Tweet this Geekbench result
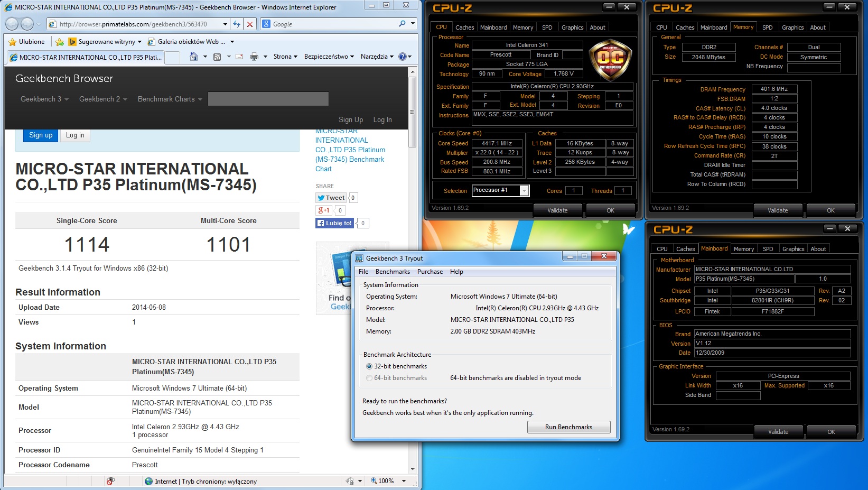The height and width of the screenshot is (490, 868). [331, 198]
